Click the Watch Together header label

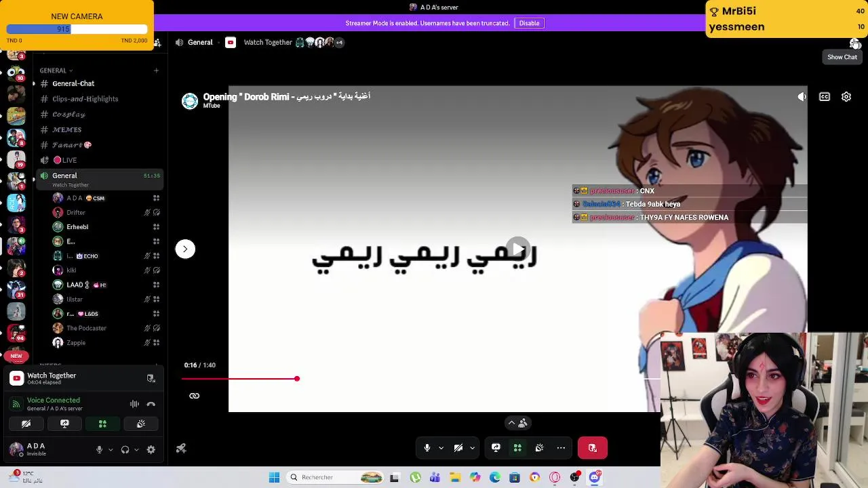[268, 43]
